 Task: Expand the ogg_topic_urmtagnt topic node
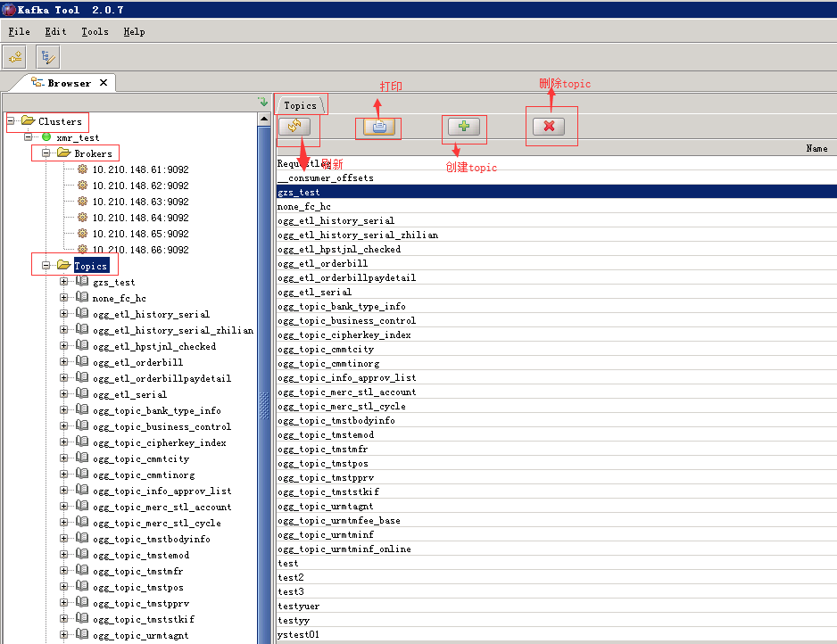click(63, 634)
